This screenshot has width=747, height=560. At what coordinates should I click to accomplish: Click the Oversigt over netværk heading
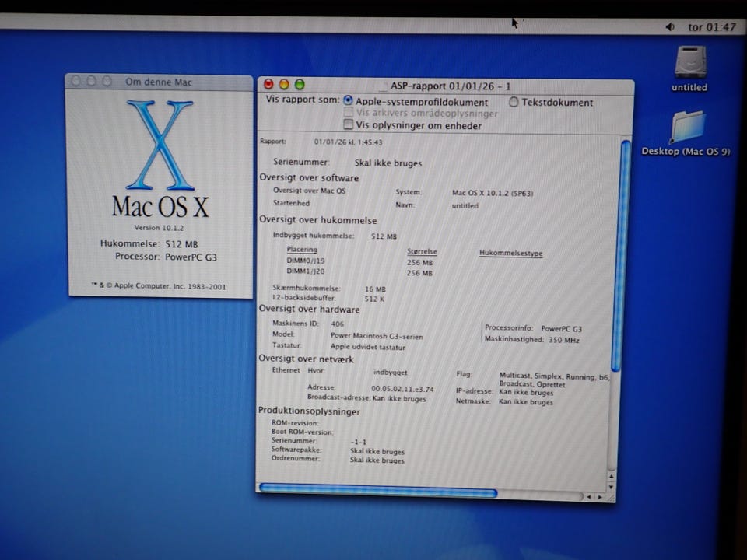306,359
